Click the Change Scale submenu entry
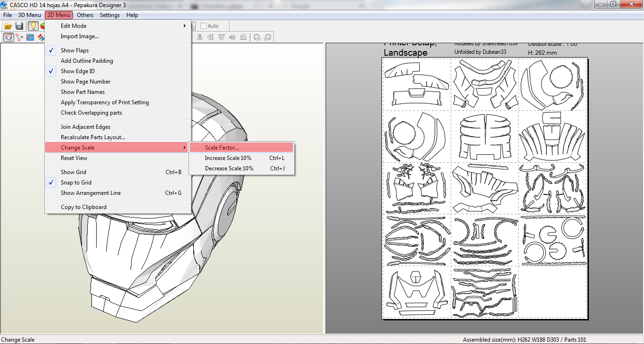 click(118, 148)
